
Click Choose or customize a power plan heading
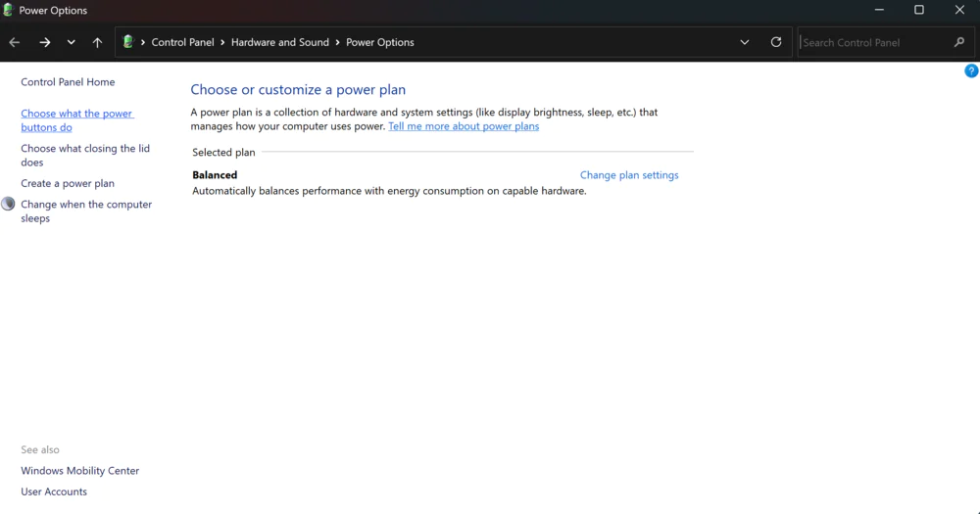coord(298,89)
